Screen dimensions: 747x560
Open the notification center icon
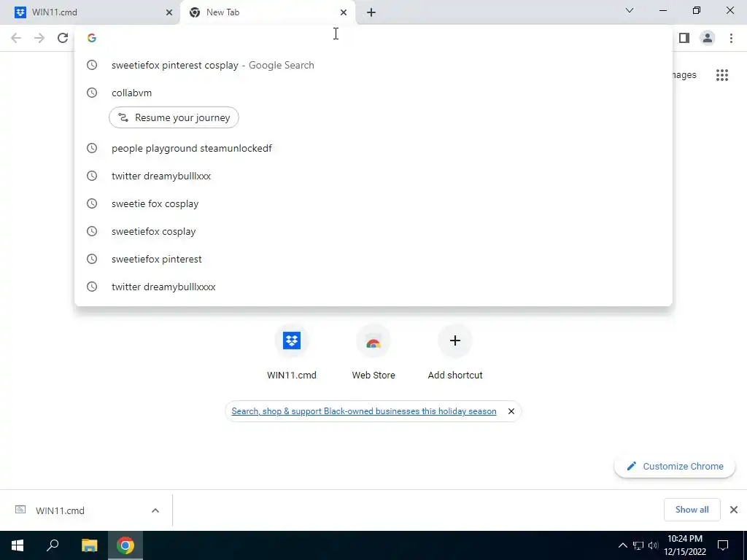(x=723, y=545)
